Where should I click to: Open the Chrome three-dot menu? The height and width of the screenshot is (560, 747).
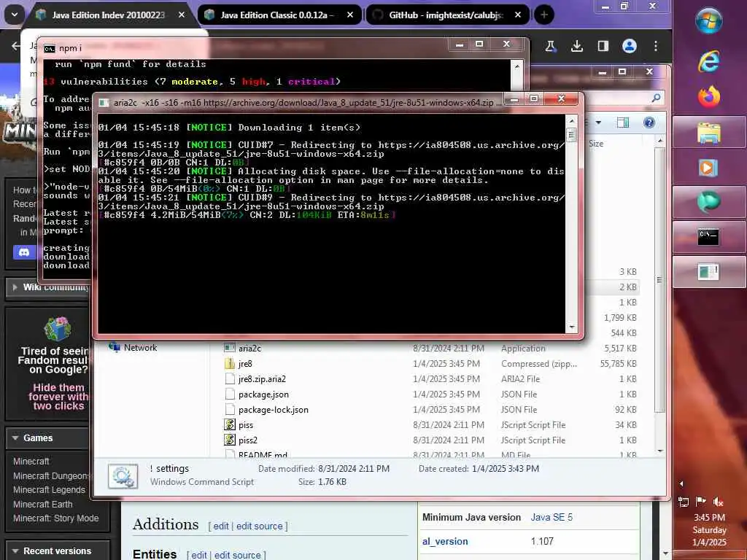pos(656,46)
